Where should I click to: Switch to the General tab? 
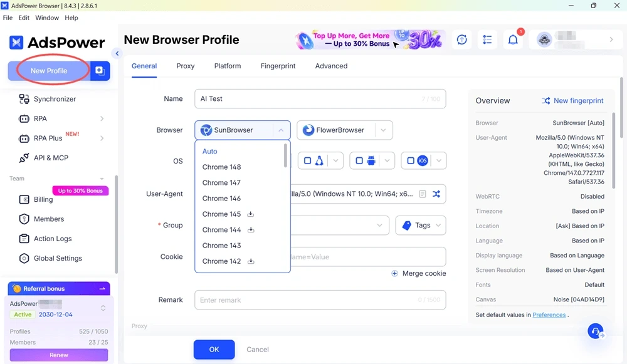[144, 66]
